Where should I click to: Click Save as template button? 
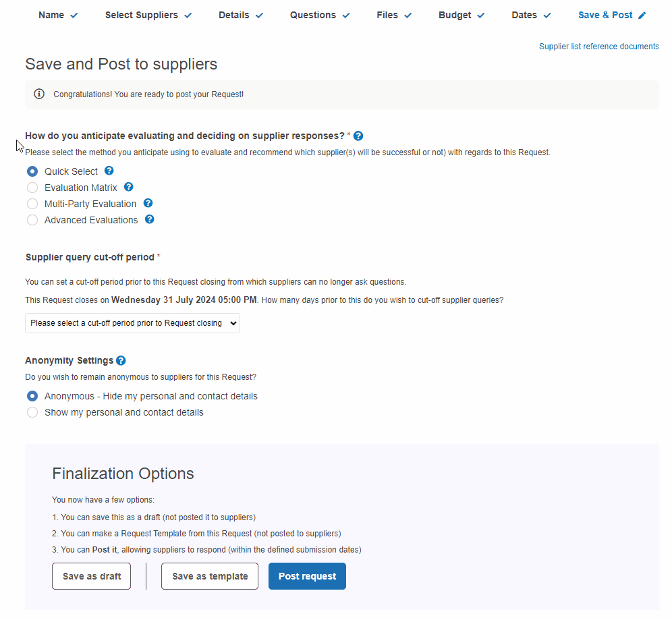(210, 576)
